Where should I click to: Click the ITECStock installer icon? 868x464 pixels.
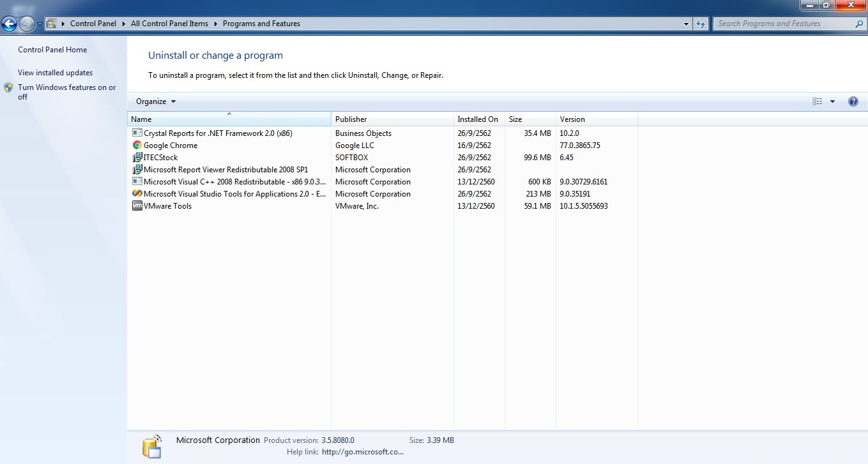[x=137, y=157]
